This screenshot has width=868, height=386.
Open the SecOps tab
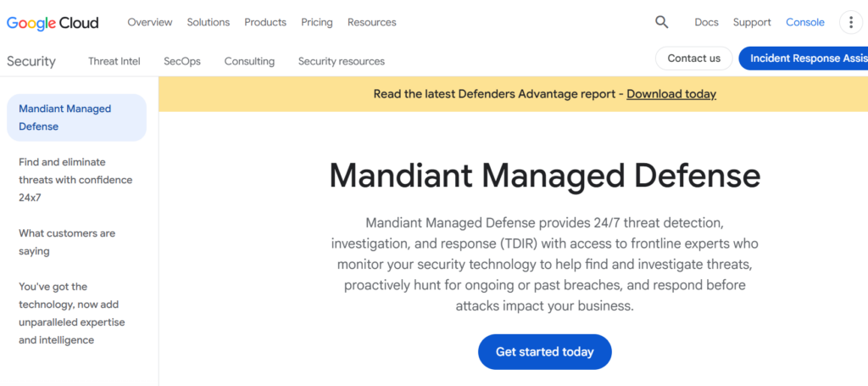(x=182, y=61)
